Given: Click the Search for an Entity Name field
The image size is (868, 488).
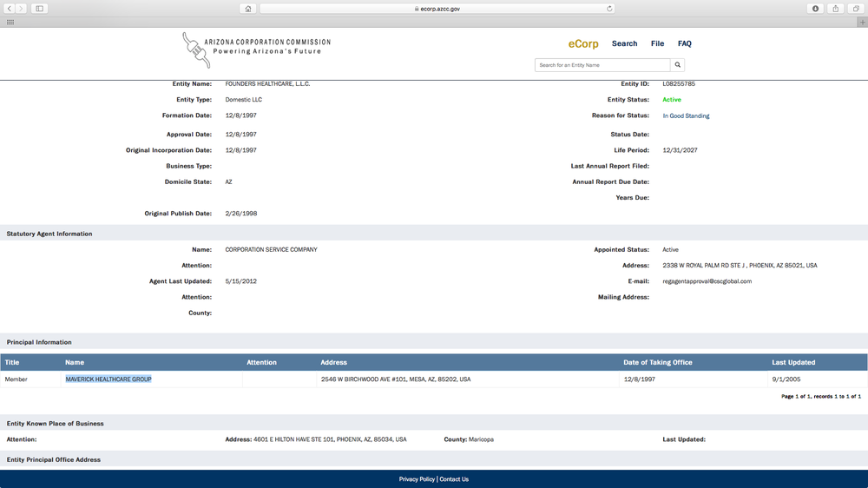Looking at the screenshot, I should (x=602, y=65).
